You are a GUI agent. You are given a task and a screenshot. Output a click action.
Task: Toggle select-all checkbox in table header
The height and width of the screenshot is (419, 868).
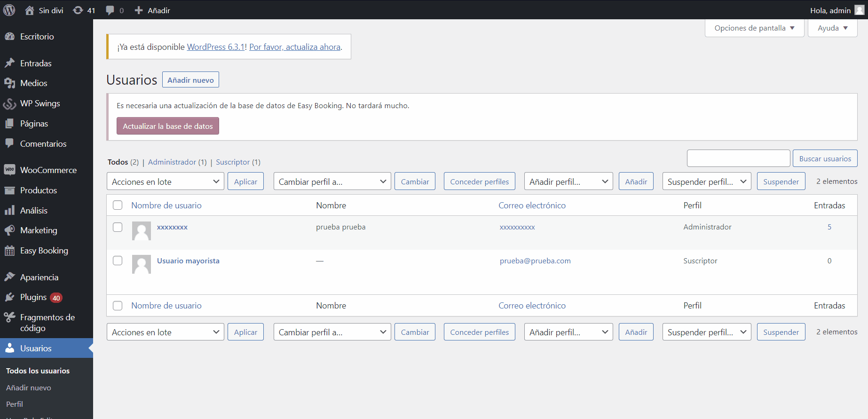(x=118, y=205)
